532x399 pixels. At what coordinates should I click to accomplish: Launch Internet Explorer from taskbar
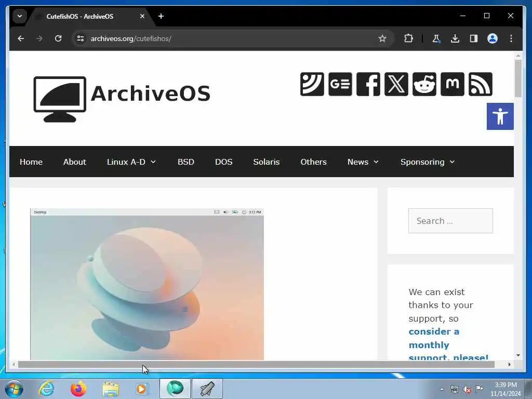46,389
